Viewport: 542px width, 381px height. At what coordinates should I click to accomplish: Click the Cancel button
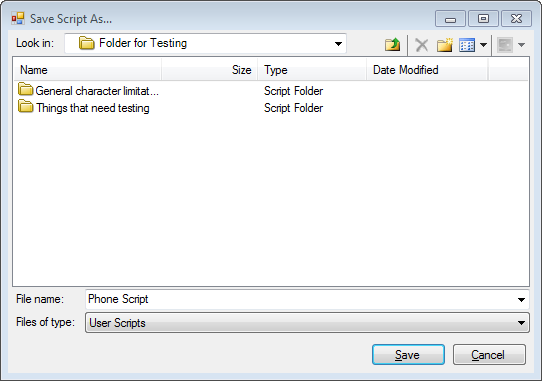click(489, 355)
